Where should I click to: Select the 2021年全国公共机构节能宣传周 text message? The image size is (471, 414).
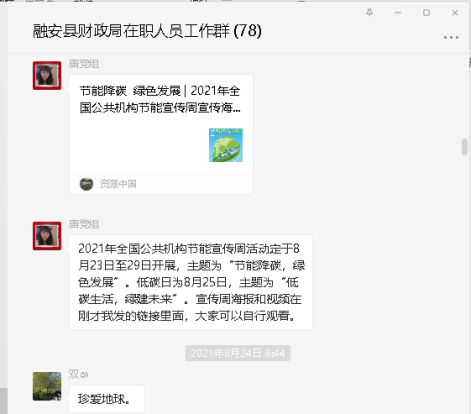(x=191, y=282)
